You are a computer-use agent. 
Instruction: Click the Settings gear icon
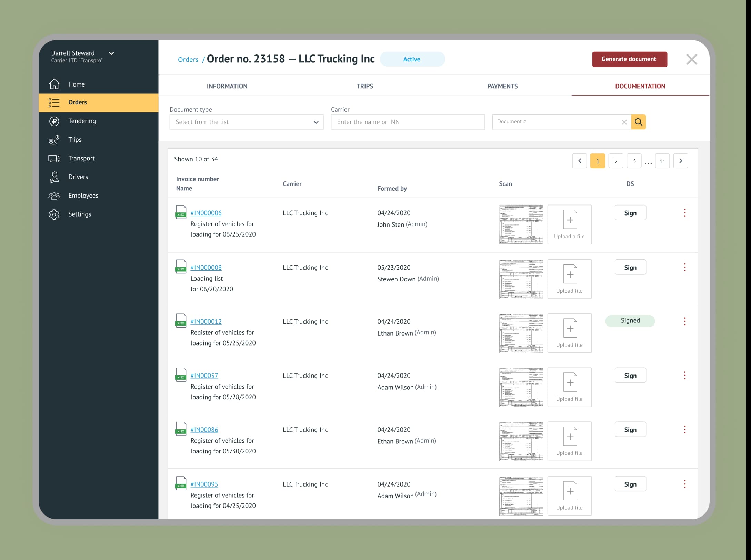54,214
